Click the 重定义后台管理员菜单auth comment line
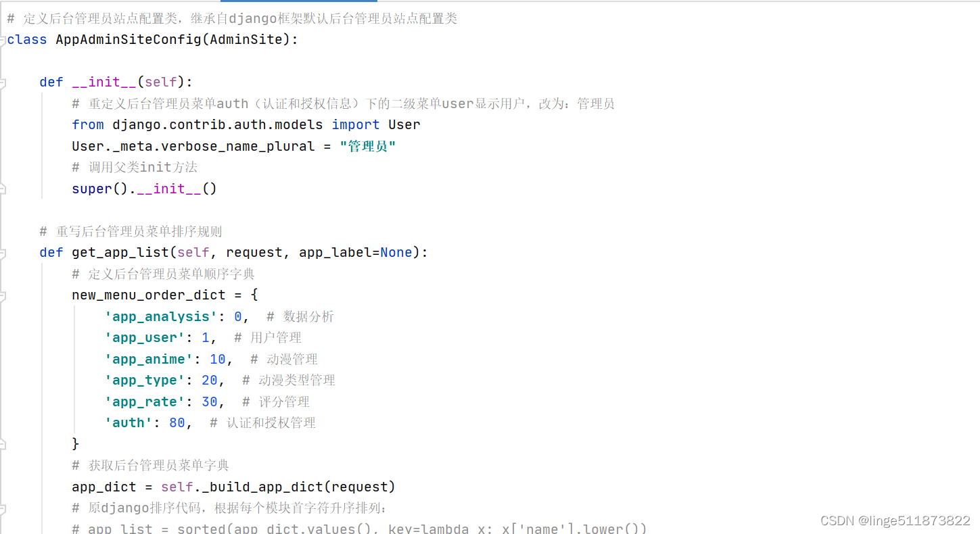This screenshot has height=534, width=980. point(343,104)
